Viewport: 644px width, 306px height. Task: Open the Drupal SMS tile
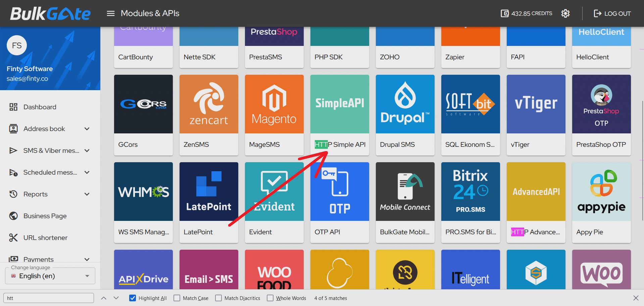(405, 115)
